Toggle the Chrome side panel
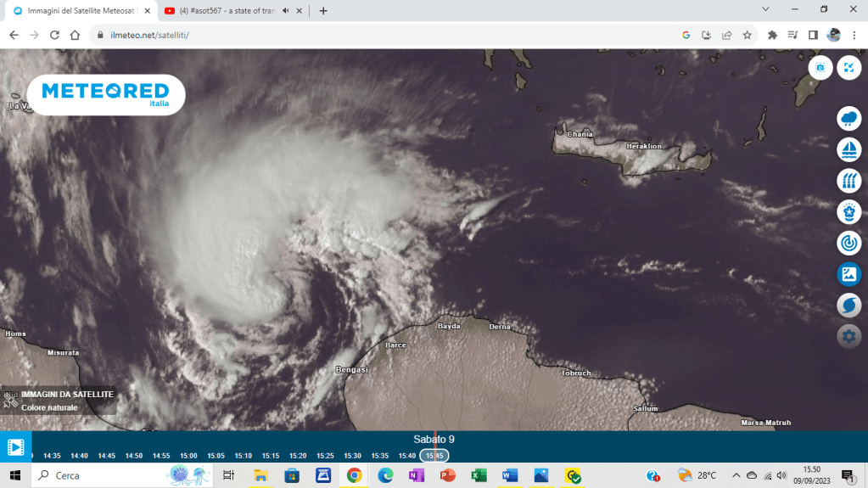The height and width of the screenshot is (488, 868). point(813,35)
